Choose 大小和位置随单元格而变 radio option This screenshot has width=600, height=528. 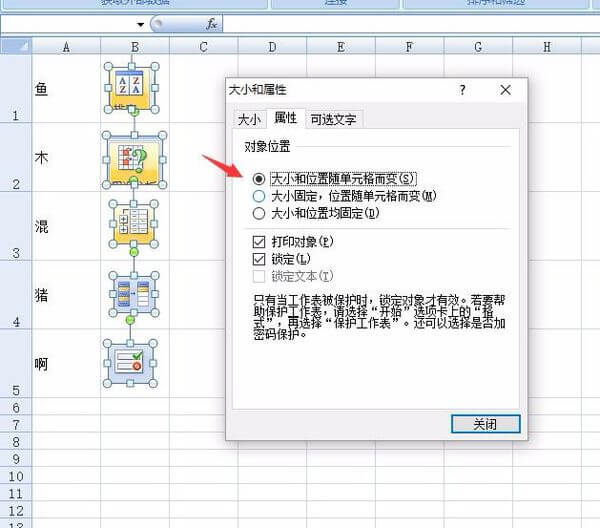click(259, 178)
